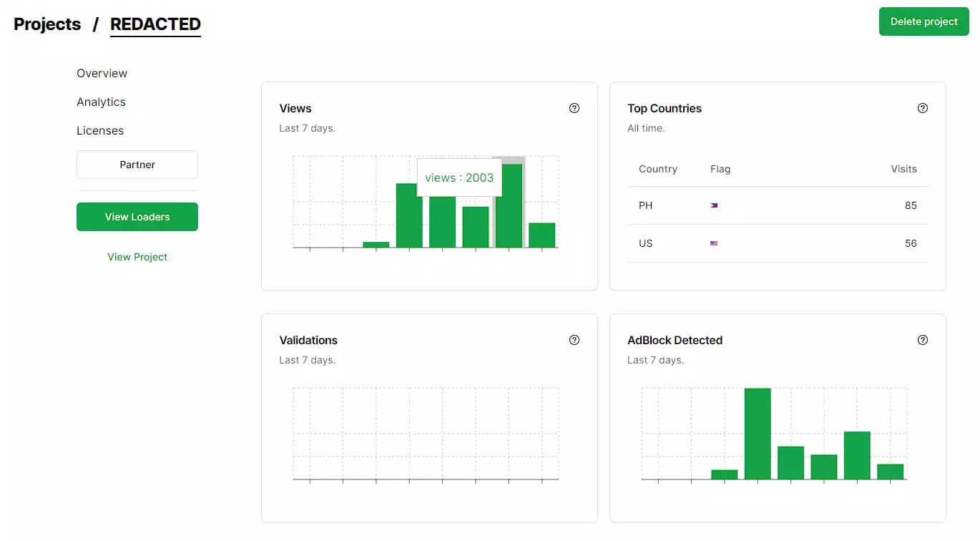Click the REDACTED project title
Viewport: 980px width, 541px height.
tap(155, 24)
